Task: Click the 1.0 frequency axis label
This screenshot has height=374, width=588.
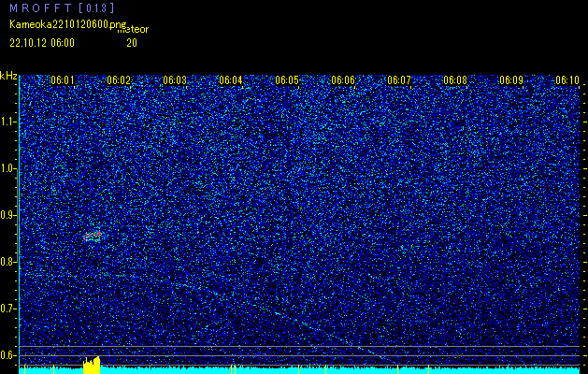Action: click(7, 168)
